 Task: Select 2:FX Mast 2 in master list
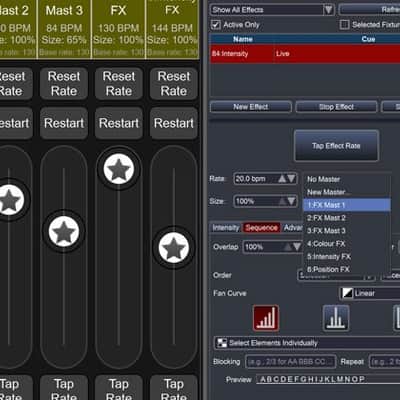[347, 218]
